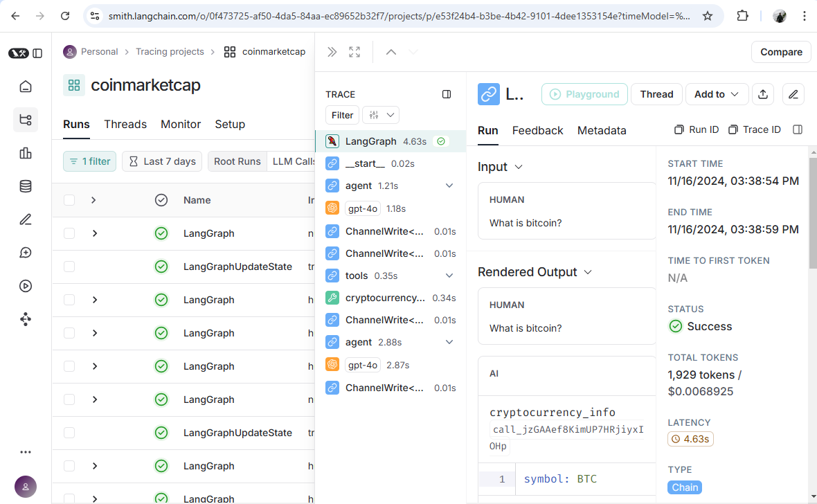The height and width of the screenshot is (504, 817).
Task: Check the first LangGraphUpdateState row checkbox
Action: 69,267
